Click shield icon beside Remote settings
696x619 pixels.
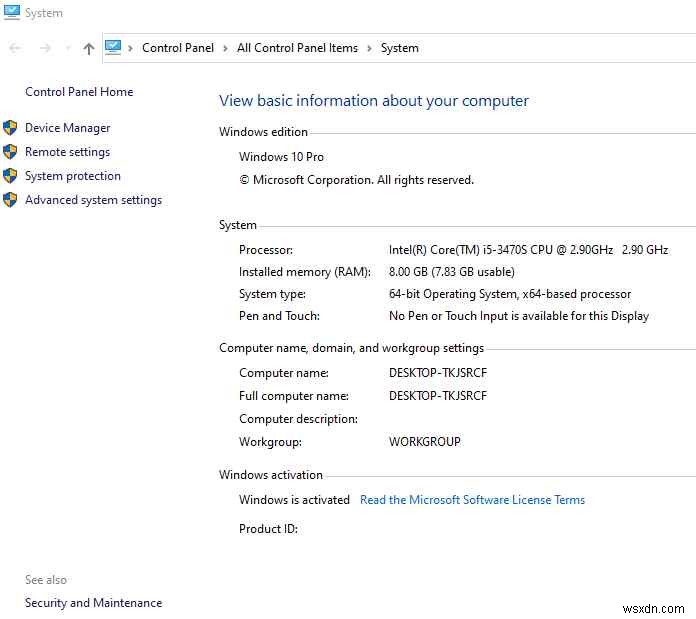[x=10, y=152]
